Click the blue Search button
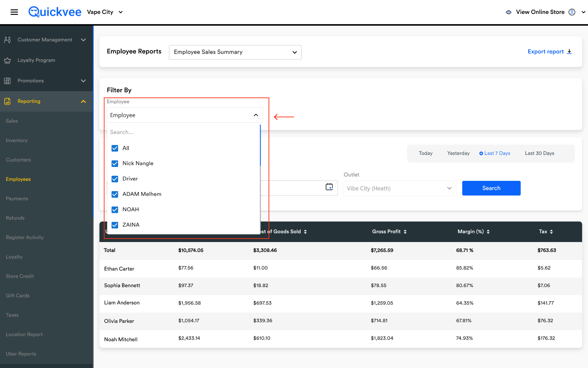 pos(491,188)
